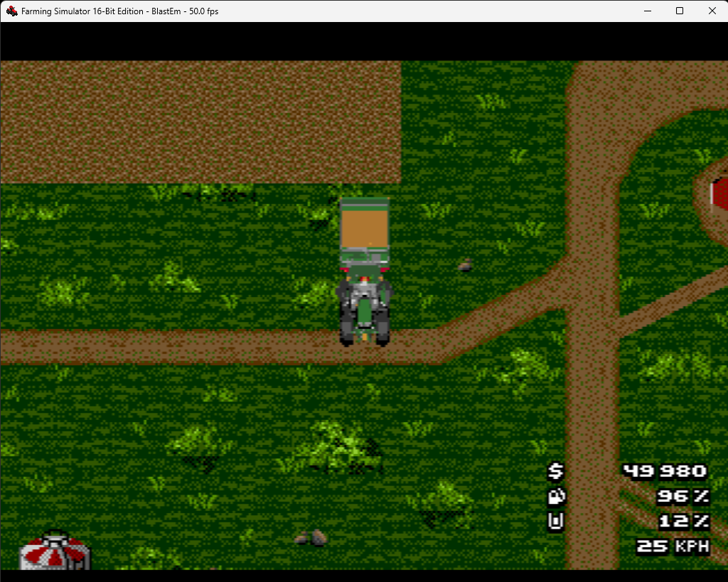Click the red barn at the right edge
Viewport: 728px width, 582px height.
[x=719, y=193]
